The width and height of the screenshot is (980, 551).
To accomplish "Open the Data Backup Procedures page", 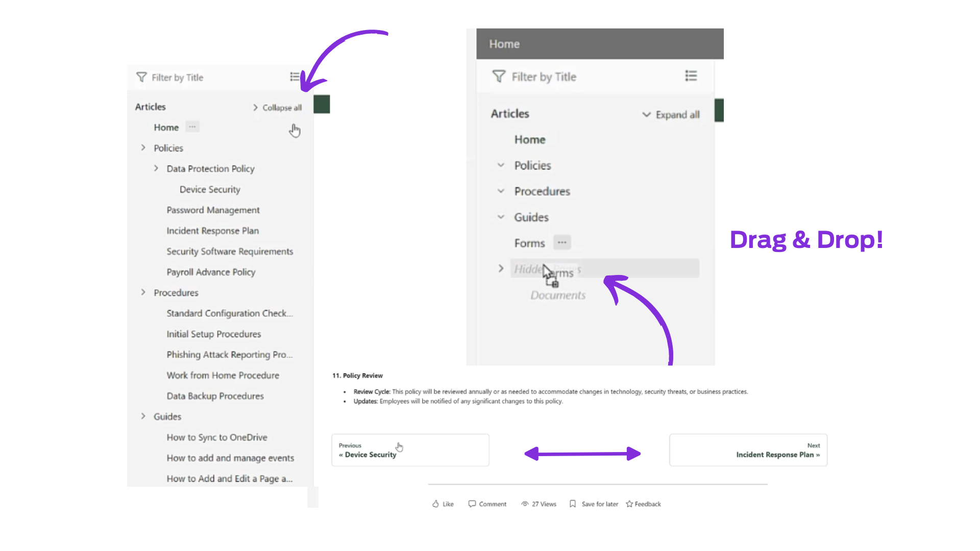I will click(215, 395).
